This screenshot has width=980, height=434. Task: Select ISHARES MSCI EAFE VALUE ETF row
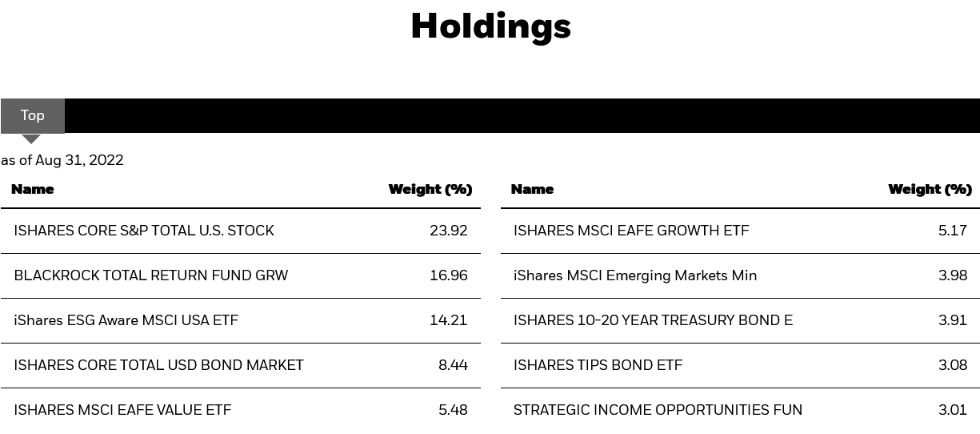[122, 410]
